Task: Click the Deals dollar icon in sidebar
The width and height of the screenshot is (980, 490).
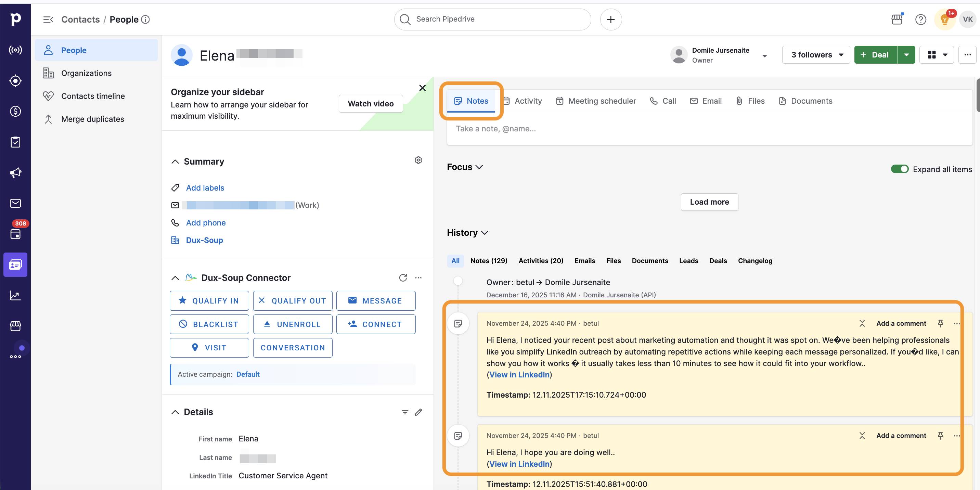Action: click(15, 112)
